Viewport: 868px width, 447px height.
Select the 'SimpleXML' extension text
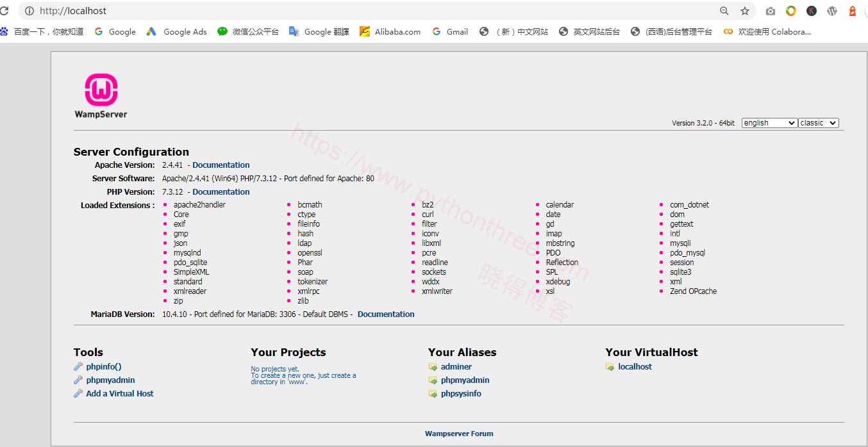tap(191, 272)
